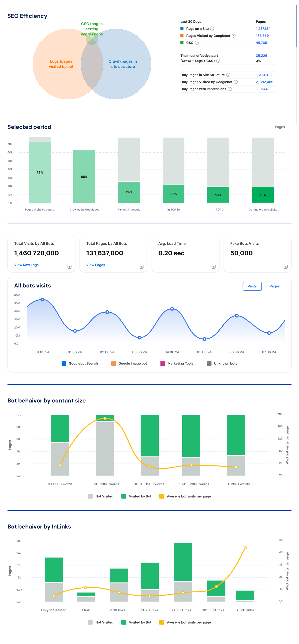
Task: Click info icon next to Only Pages with Impressions
Action: coord(229,89)
